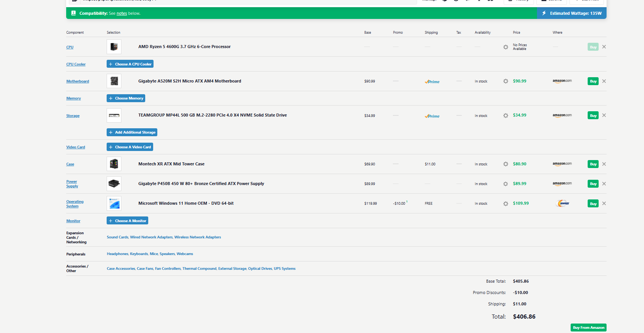Browse UPS Systems accessories category
This screenshot has width=644, height=333.
click(285, 269)
